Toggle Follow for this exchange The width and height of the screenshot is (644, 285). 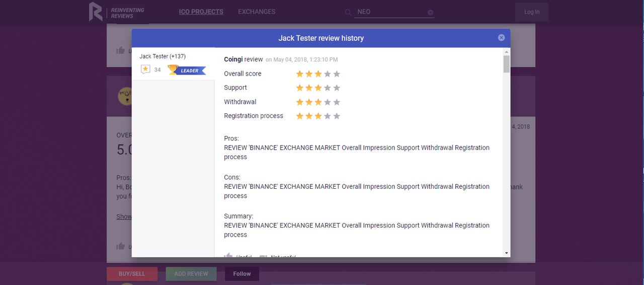[242, 274]
